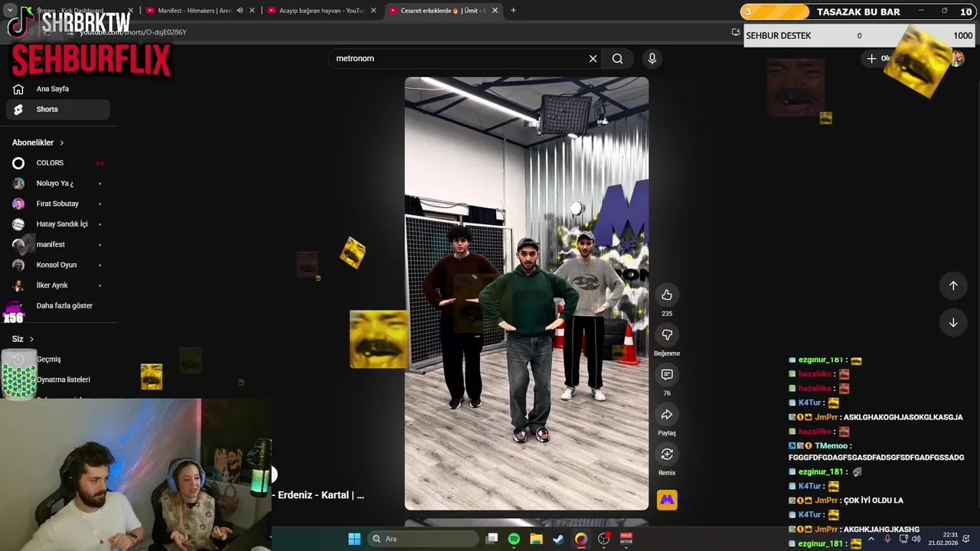Image resolution: width=980 pixels, height=551 pixels.
Task: Click the taskbar Ara search box
Action: tap(423, 539)
